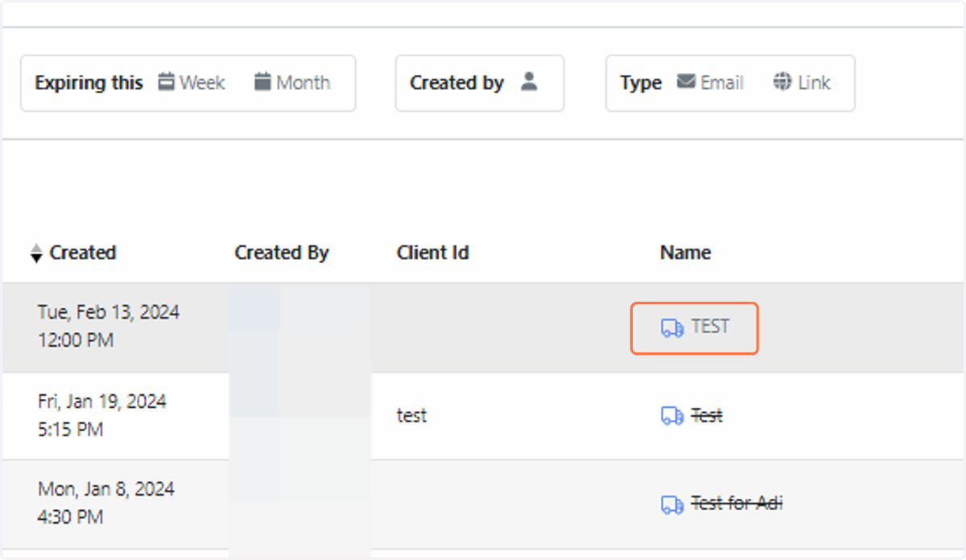Open the Test for Adi entry
This screenshot has height=560, width=966.
(x=737, y=503)
